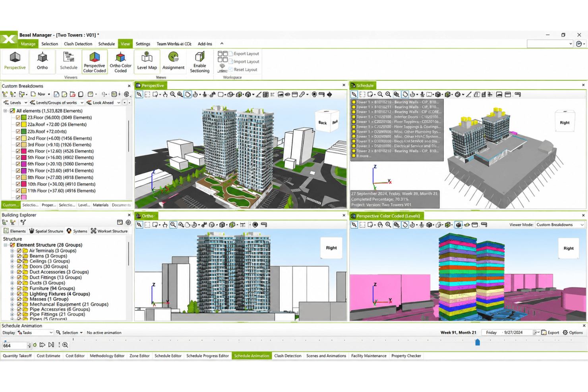
Task: Open the Ortho viewer from ribbon
Action: (42, 61)
